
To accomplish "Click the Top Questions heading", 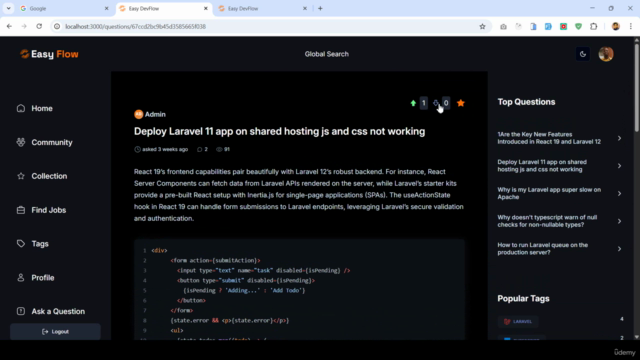I will (526, 102).
